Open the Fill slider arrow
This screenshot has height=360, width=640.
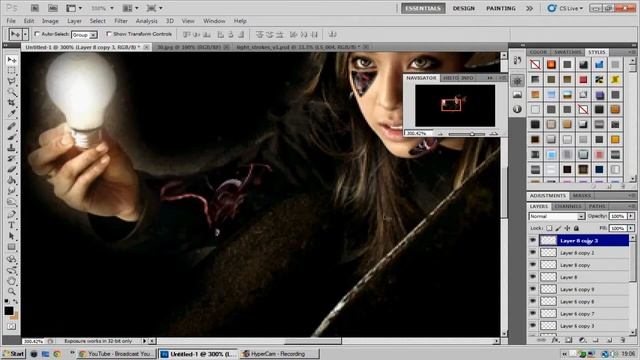[631, 228]
